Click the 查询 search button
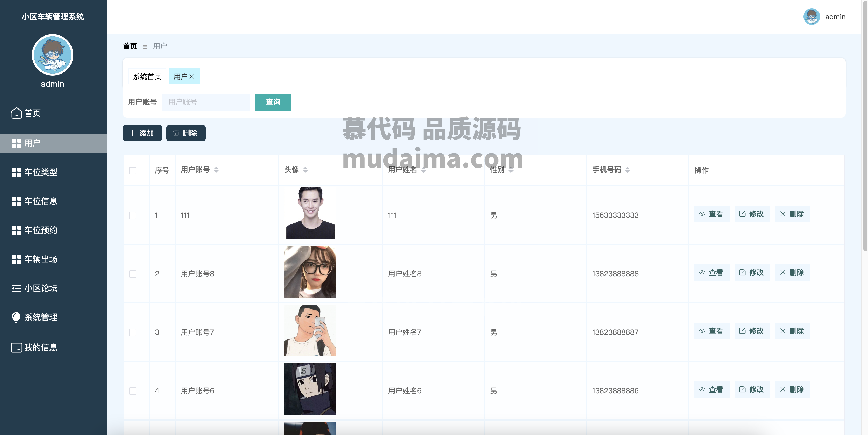 pos(273,102)
